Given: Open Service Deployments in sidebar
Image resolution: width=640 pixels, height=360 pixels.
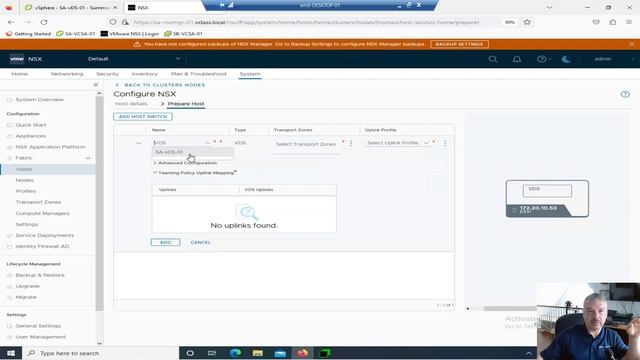Looking at the screenshot, I should (x=44, y=236).
